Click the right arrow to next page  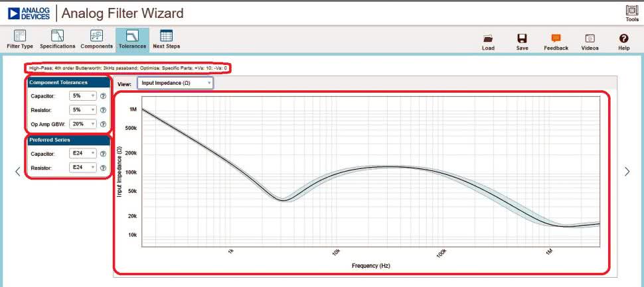[627, 172]
